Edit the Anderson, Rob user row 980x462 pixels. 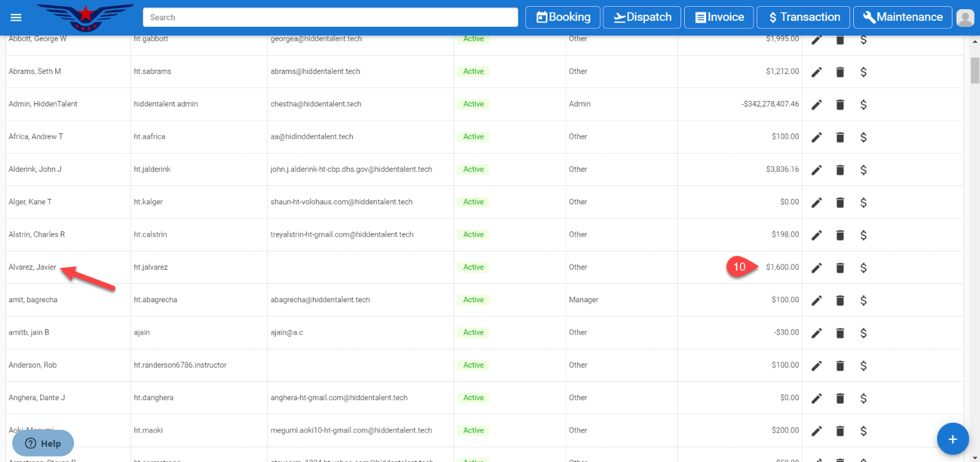[x=816, y=366]
